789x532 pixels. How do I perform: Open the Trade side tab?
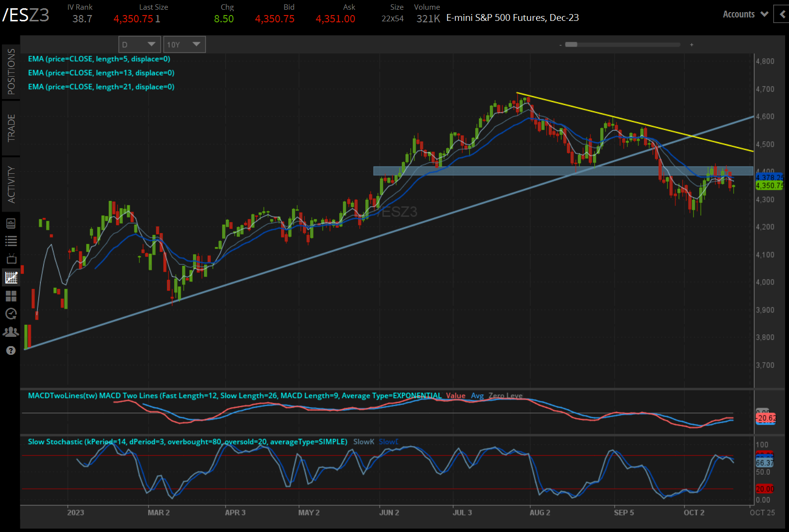point(11,128)
